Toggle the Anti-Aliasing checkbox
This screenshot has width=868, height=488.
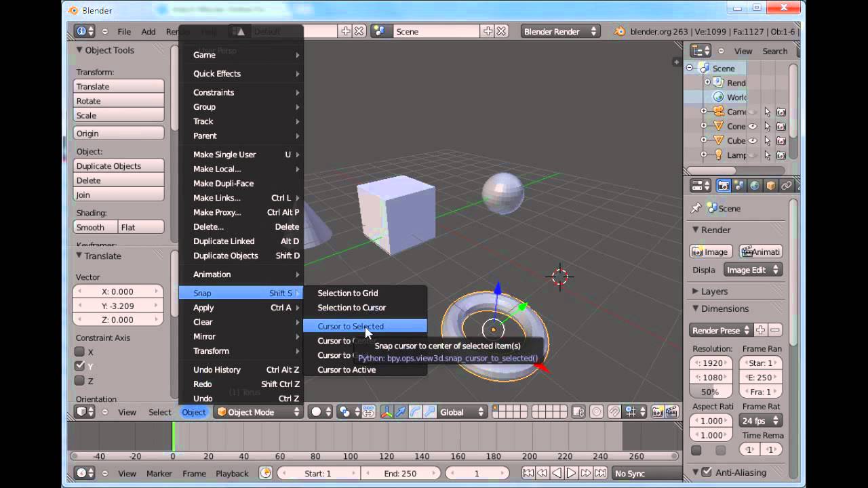click(707, 472)
